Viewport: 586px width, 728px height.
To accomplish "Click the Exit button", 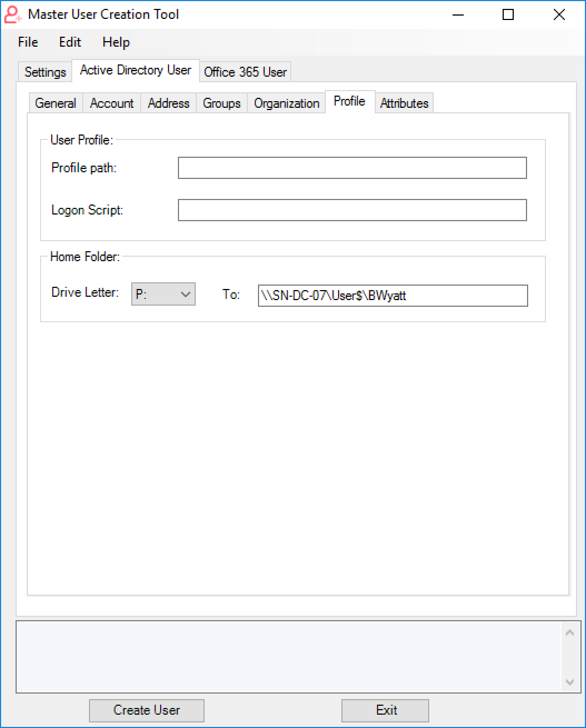I will coord(385,710).
